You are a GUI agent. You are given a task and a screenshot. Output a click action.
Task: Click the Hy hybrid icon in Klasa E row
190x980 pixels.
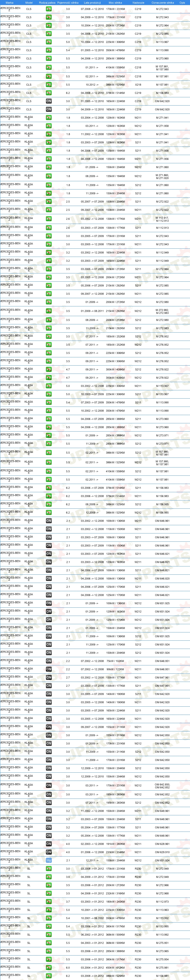pos(49,861)
